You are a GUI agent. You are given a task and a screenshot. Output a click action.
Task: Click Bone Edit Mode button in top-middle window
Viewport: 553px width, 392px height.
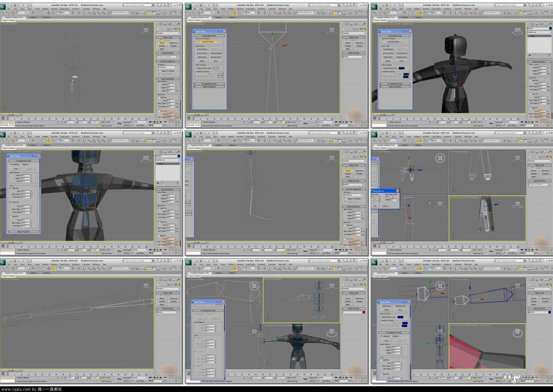coord(208,42)
